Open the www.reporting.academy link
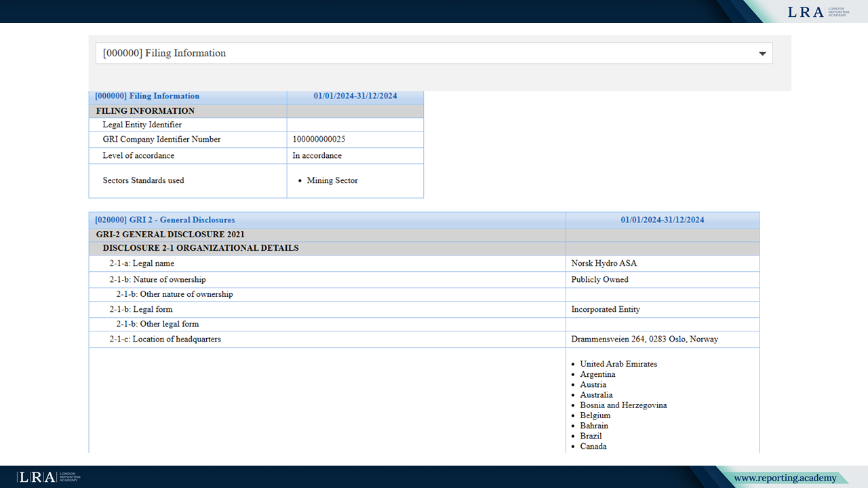868x488 pixels. (785, 478)
